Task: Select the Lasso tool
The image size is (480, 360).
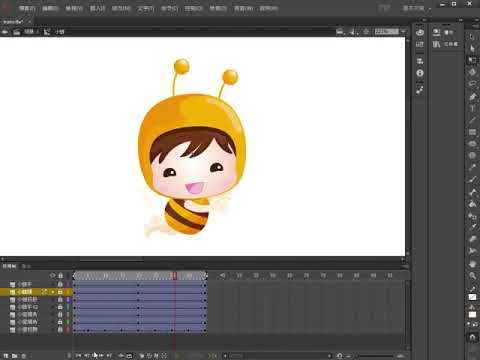Action: (x=472, y=84)
